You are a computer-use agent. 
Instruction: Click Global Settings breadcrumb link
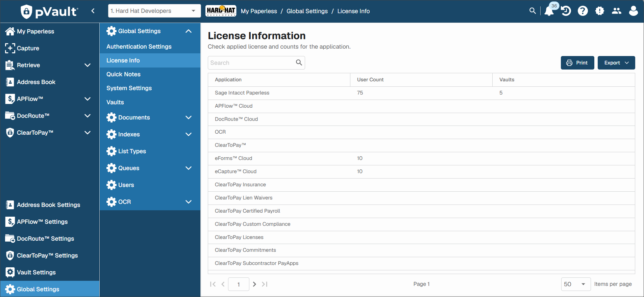(x=307, y=11)
